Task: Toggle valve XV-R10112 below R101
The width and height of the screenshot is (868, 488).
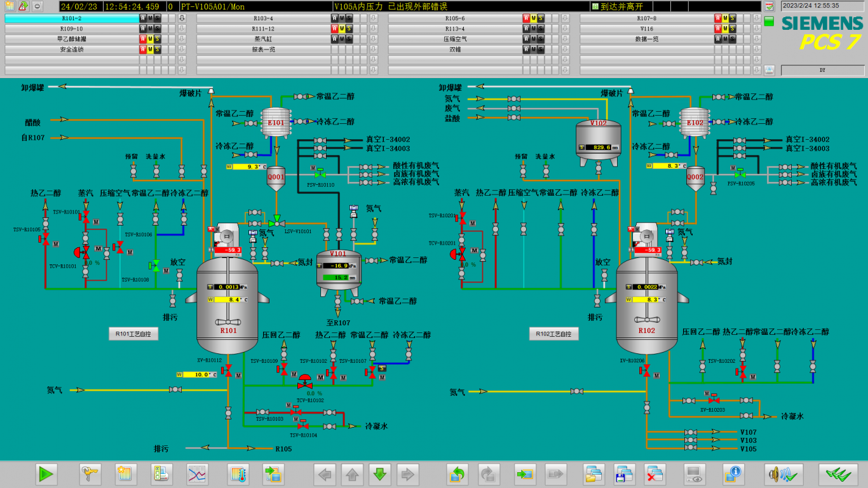Action: (227, 370)
